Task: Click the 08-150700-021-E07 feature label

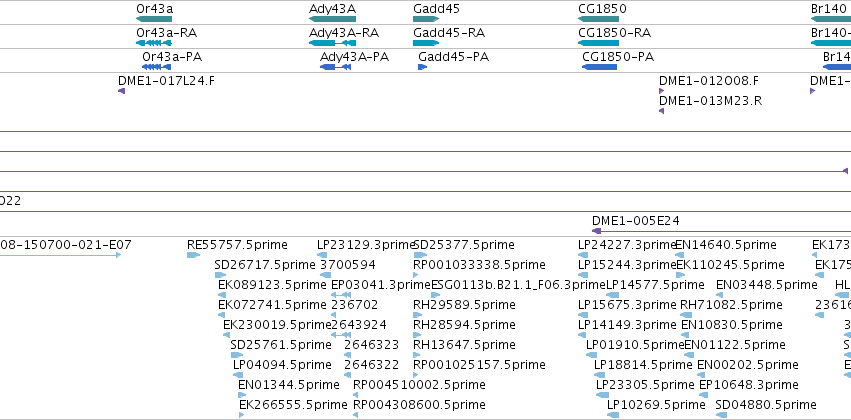Action: [66, 245]
